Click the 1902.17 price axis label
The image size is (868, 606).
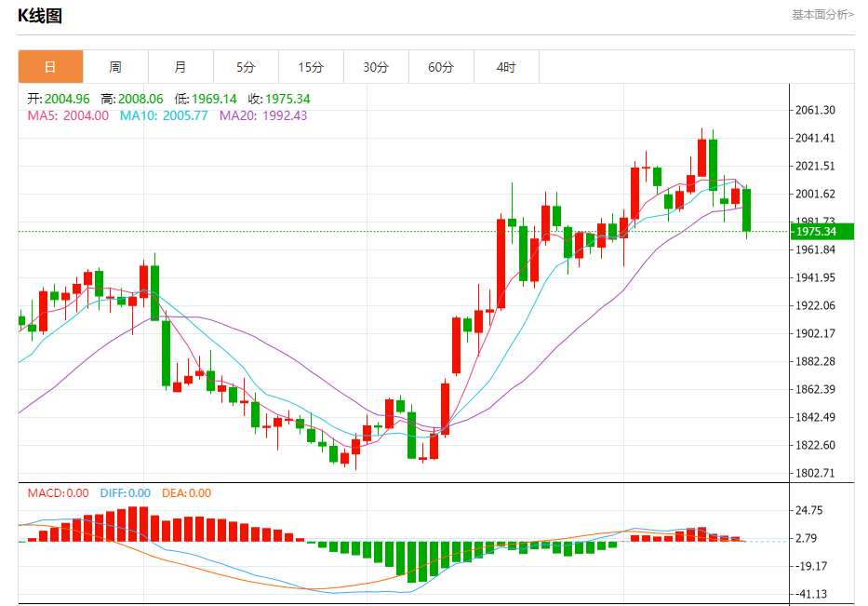pyautogui.click(x=815, y=333)
